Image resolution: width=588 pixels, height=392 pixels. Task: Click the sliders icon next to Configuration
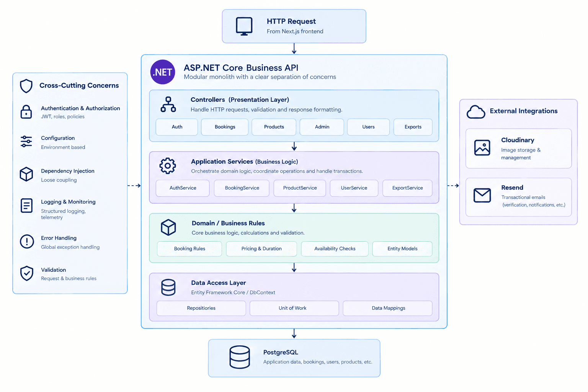point(26,142)
